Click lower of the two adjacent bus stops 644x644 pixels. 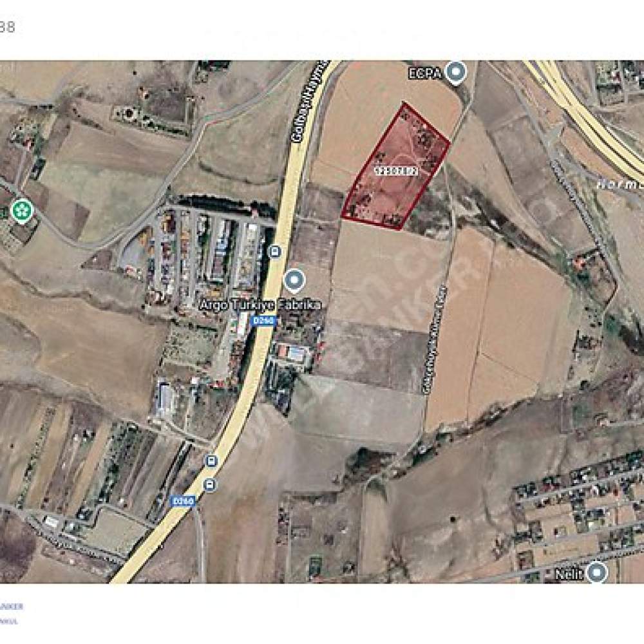[x=210, y=485]
